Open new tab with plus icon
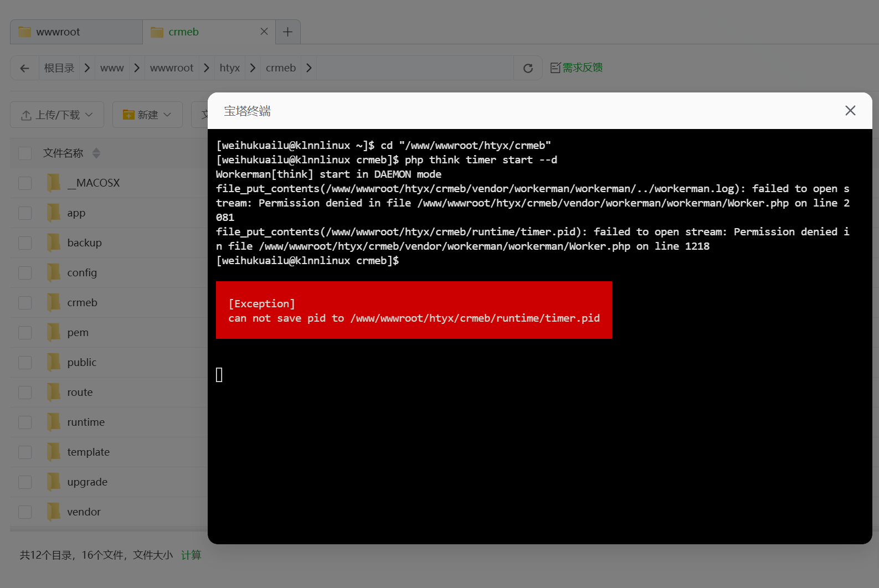This screenshot has height=588, width=879. click(287, 32)
